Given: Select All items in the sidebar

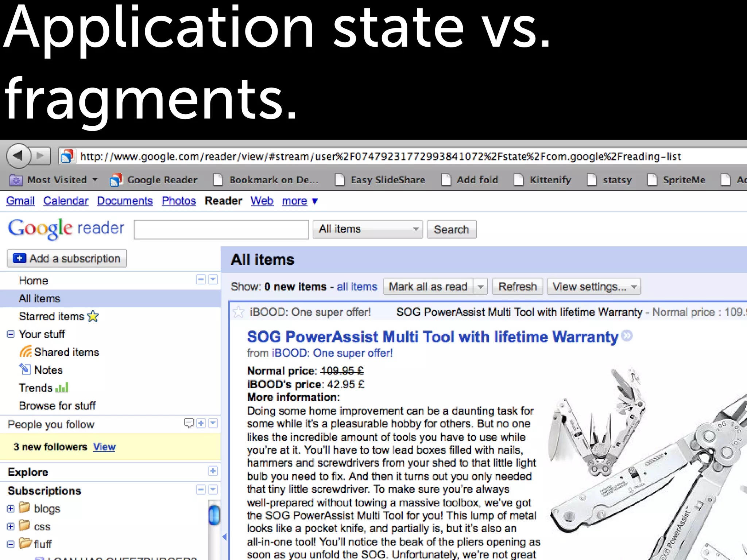Looking at the screenshot, I should (x=110, y=298).
